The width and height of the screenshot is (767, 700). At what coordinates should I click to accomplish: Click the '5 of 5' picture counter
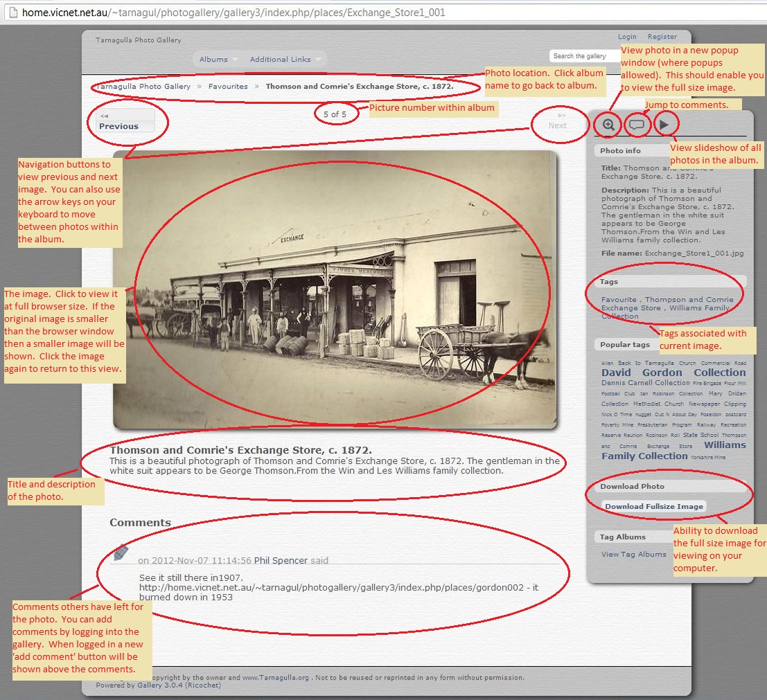(x=335, y=114)
